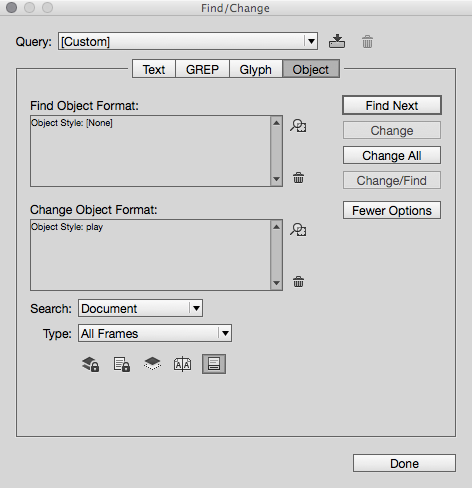
Task: Clear Find Object Format attributes trash
Action: pyautogui.click(x=298, y=178)
